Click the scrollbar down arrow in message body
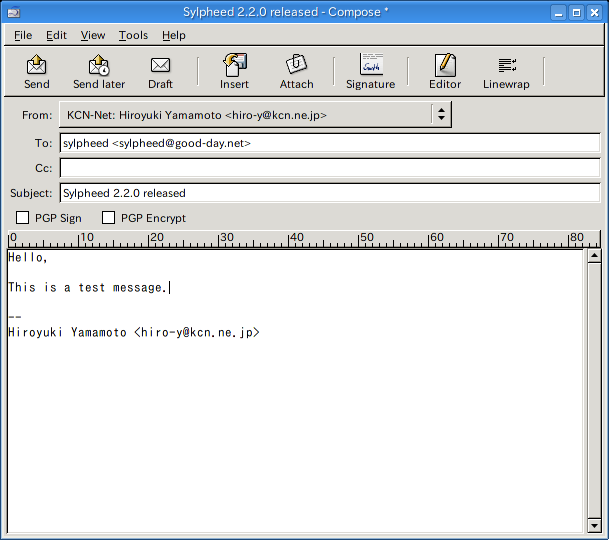The width and height of the screenshot is (609, 540). pyautogui.click(x=594, y=526)
